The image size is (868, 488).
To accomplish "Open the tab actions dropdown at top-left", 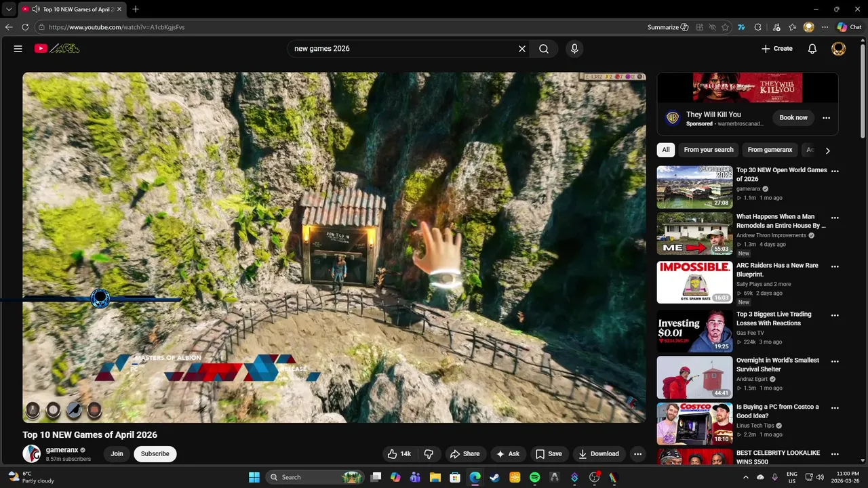I will point(9,9).
